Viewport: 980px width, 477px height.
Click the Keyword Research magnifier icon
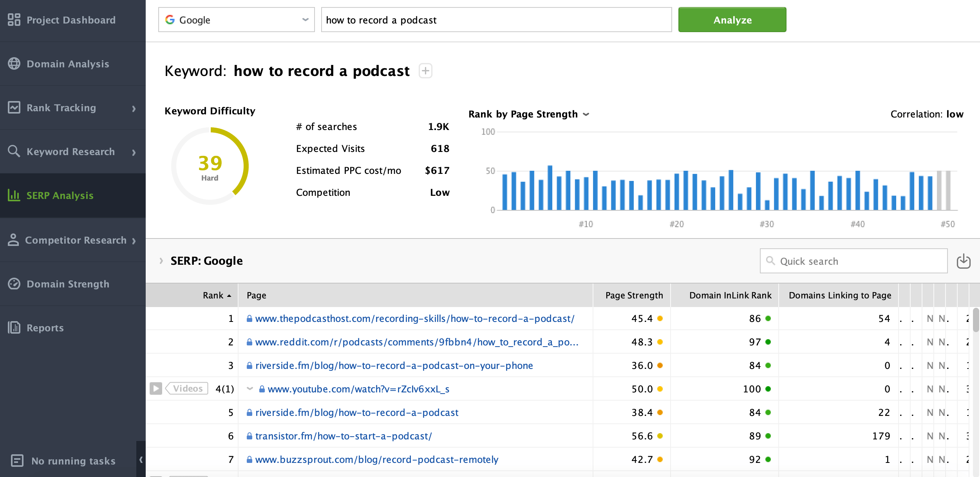coord(14,151)
